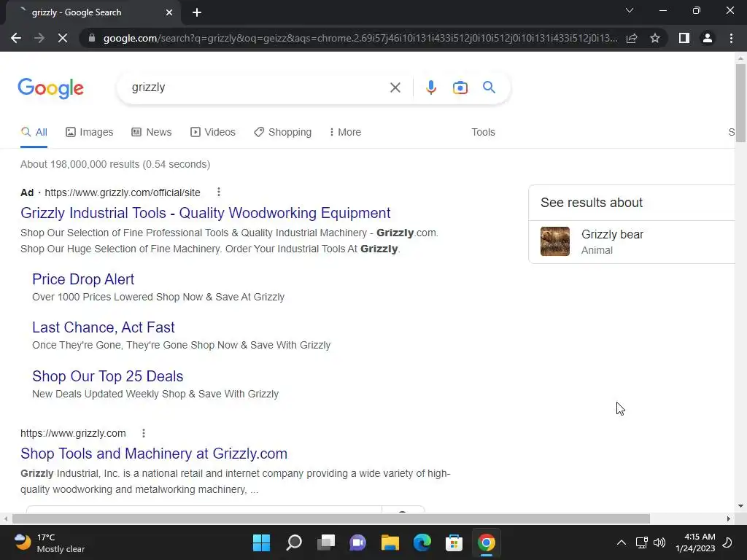Launch Microsoft Edge from the taskbar

pyautogui.click(x=422, y=542)
